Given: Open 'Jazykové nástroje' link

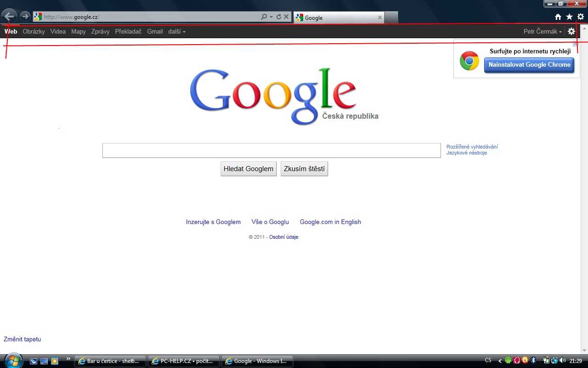Looking at the screenshot, I should click(467, 153).
